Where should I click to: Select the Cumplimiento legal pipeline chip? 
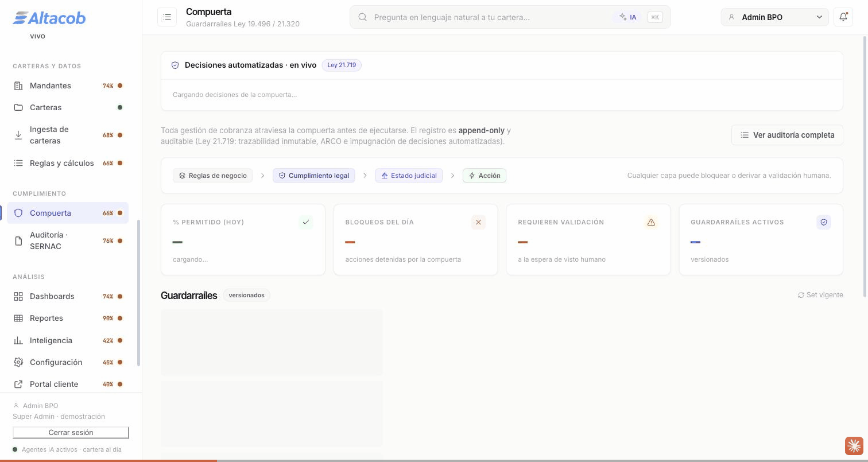314,176
